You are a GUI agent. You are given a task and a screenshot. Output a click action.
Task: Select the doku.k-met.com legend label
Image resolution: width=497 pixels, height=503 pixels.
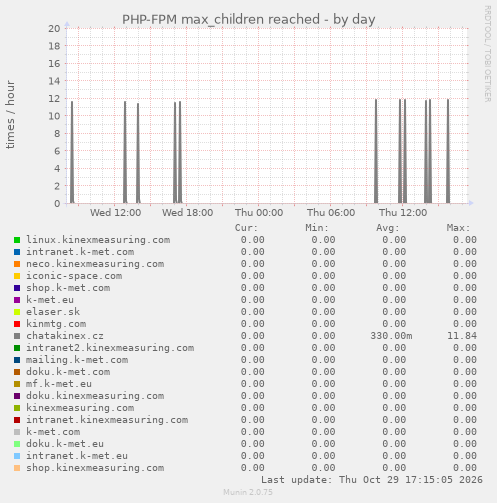[68, 372]
